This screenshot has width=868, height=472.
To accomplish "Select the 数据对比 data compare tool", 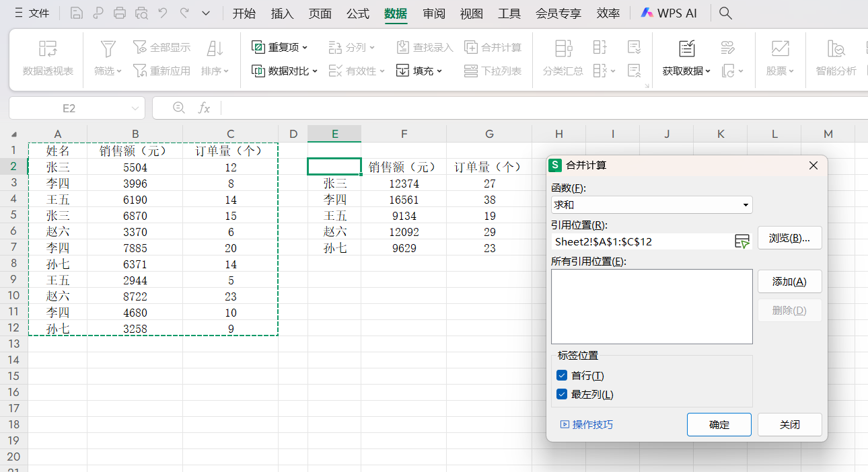I will point(282,71).
